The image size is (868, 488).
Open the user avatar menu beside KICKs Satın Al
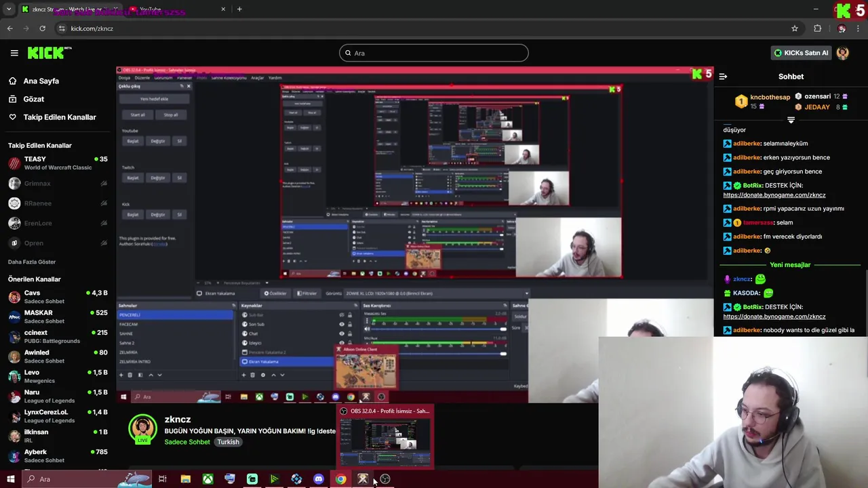842,53
